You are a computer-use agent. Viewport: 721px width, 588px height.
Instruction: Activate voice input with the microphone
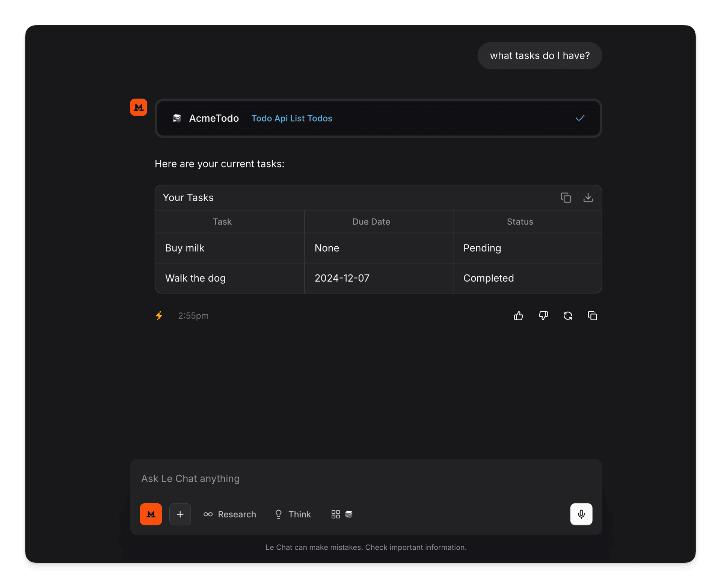581,514
